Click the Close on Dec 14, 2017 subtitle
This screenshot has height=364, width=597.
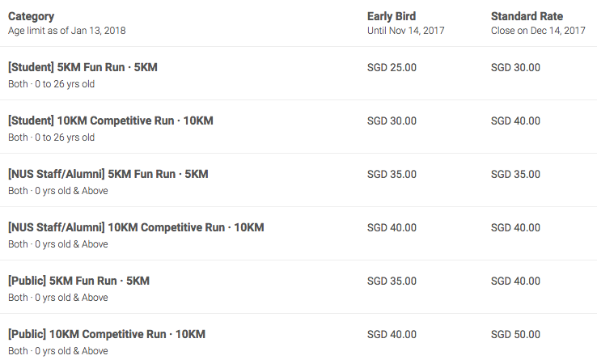[x=538, y=31]
